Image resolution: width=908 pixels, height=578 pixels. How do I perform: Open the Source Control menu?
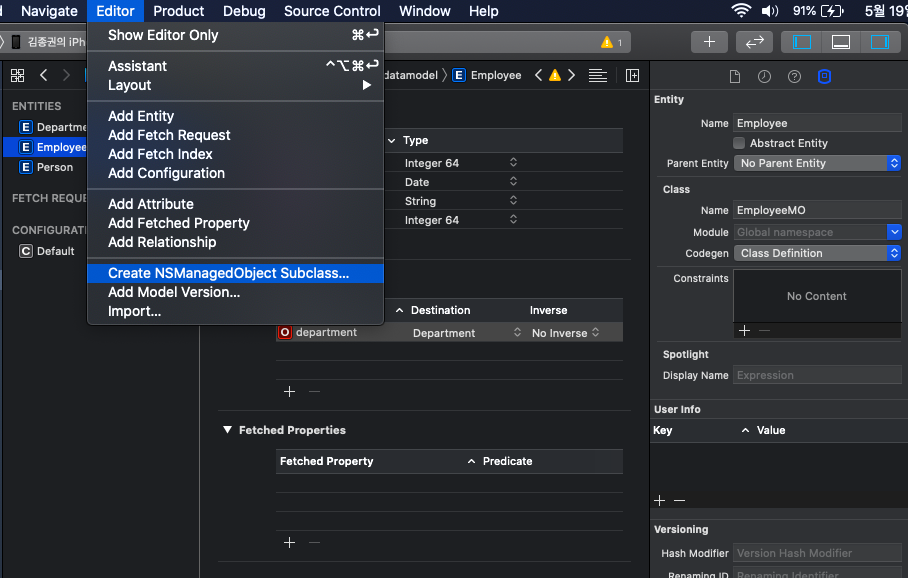pos(332,11)
